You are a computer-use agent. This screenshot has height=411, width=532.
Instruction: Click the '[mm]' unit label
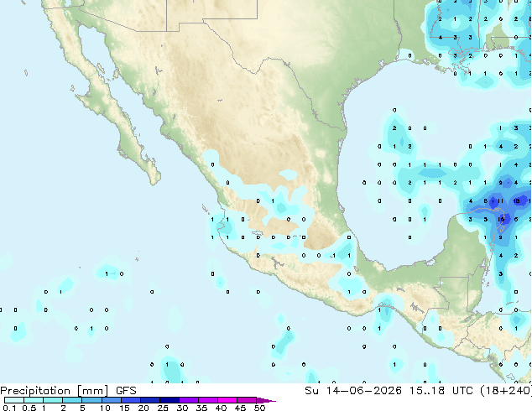click(x=92, y=391)
